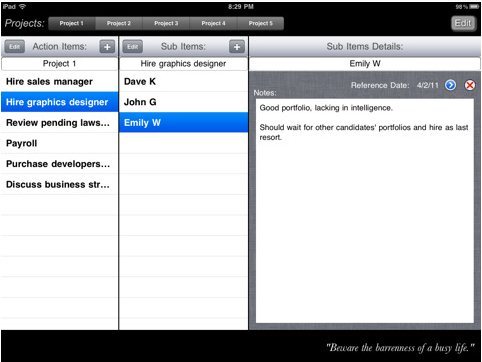Viewport: 482px width, 362px height.
Task: Select 'Payroll' action item
Action: (59, 143)
